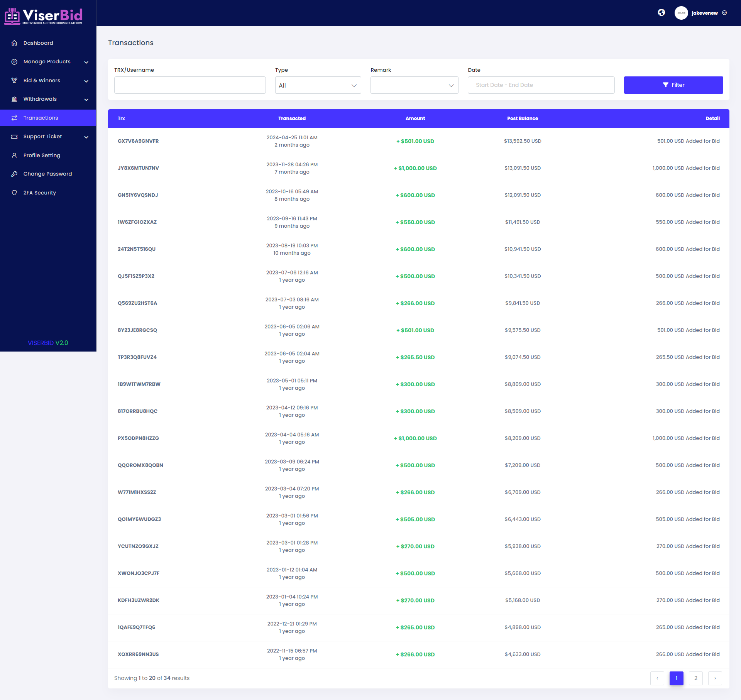Screen dimensions: 741x700
Task: Open the Remark dropdown
Action: pyautogui.click(x=414, y=85)
